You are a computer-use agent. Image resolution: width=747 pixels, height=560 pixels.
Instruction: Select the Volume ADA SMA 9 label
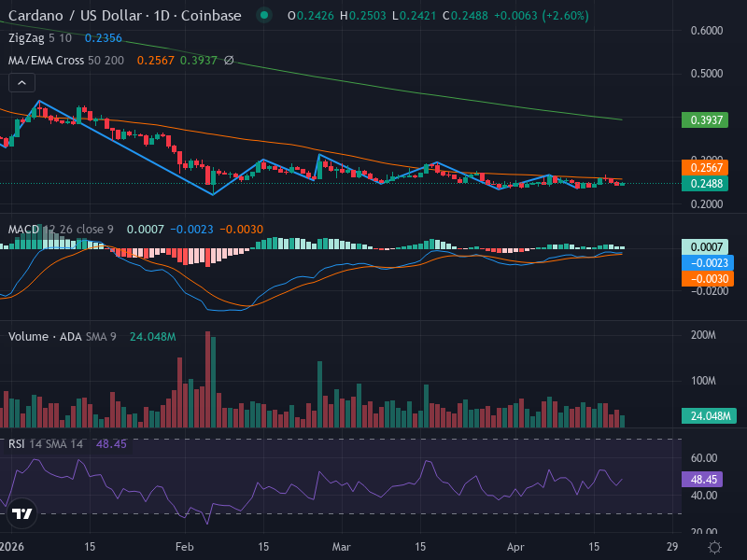63,337
